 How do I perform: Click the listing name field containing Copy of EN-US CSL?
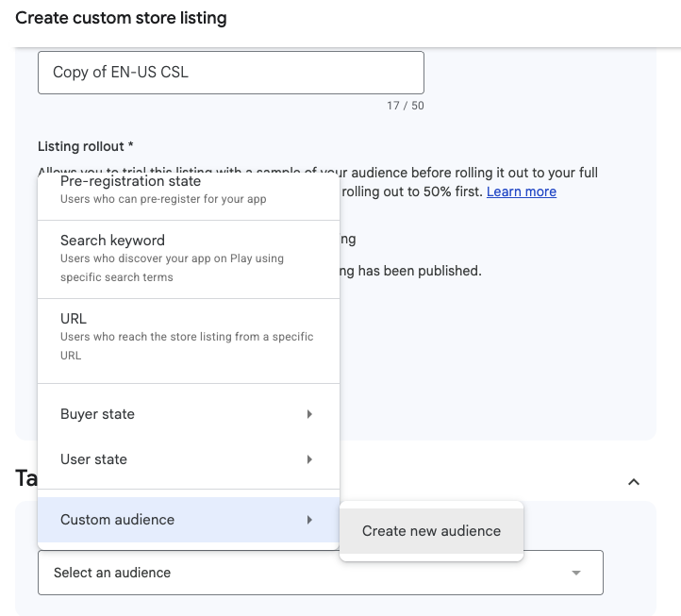(231, 73)
